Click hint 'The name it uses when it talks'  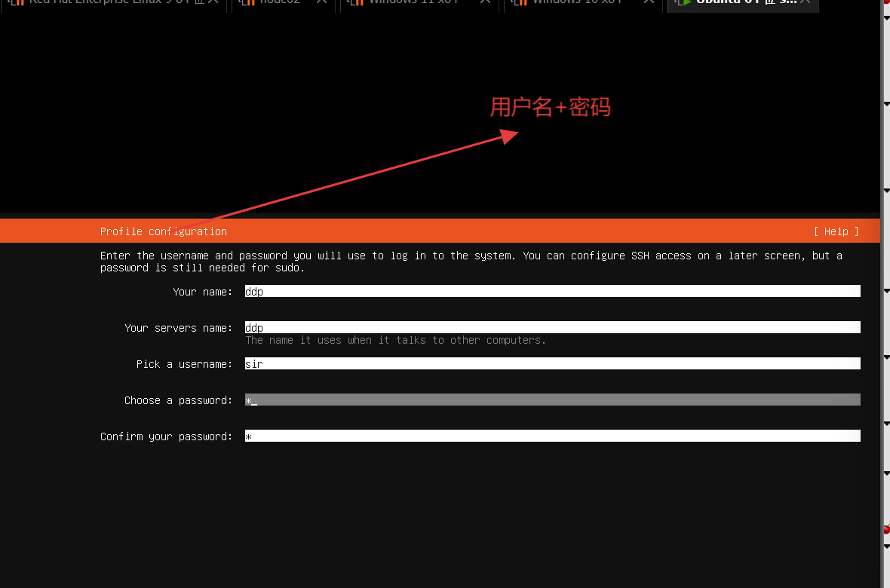[396, 340]
